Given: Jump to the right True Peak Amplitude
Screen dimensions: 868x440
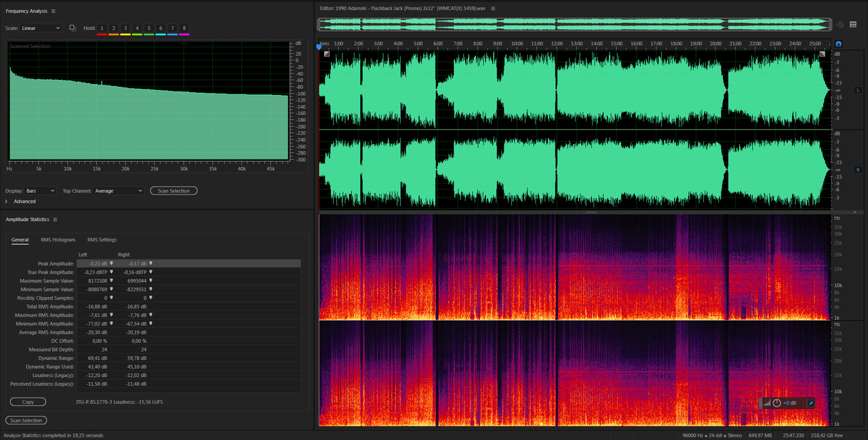Looking at the screenshot, I should (x=151, y=272).
